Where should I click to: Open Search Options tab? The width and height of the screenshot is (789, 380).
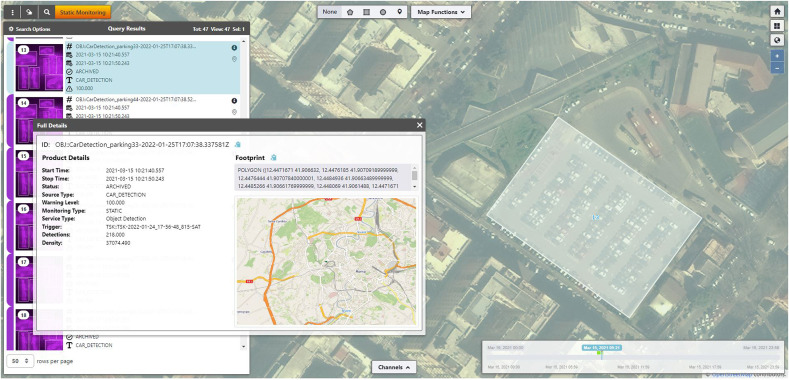tap(30, 29)
